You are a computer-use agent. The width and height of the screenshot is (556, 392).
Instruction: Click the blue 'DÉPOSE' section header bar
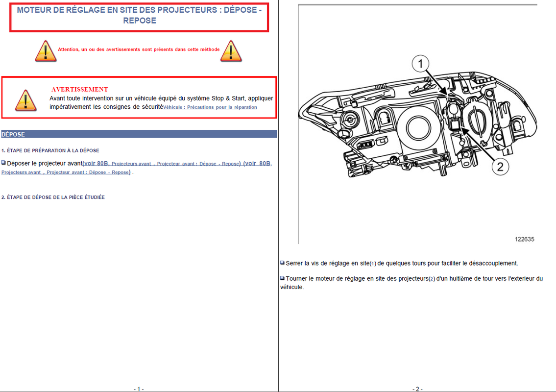tap(139, 134)
